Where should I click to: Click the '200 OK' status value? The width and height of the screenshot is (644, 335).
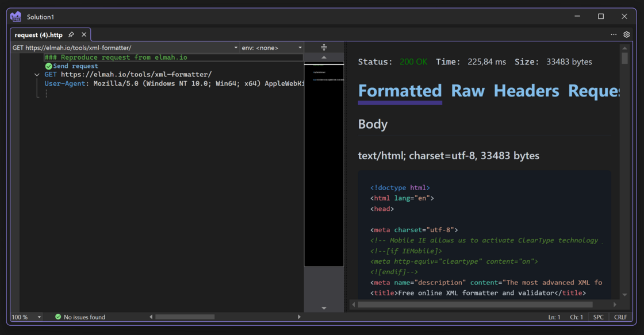[413, 61]
